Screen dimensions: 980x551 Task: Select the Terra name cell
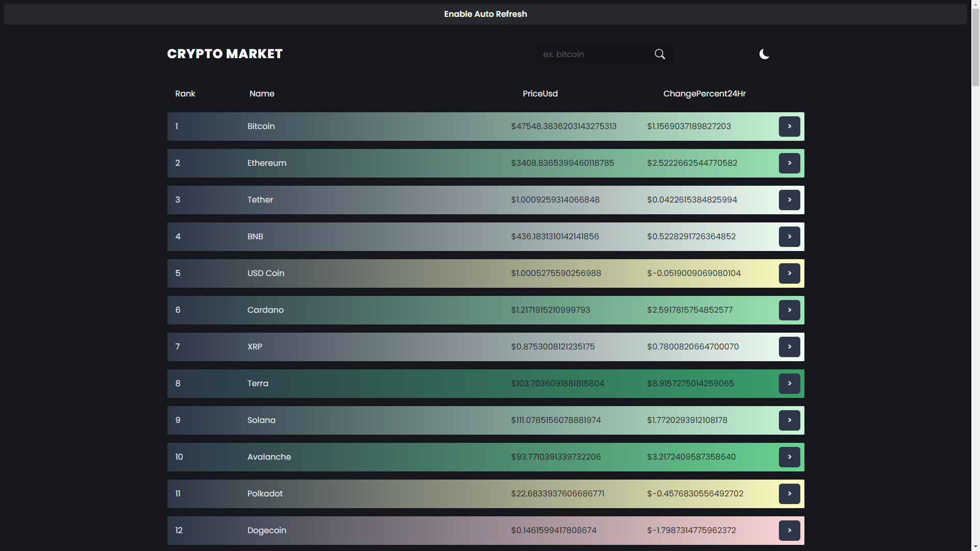[x=258, y=384]
